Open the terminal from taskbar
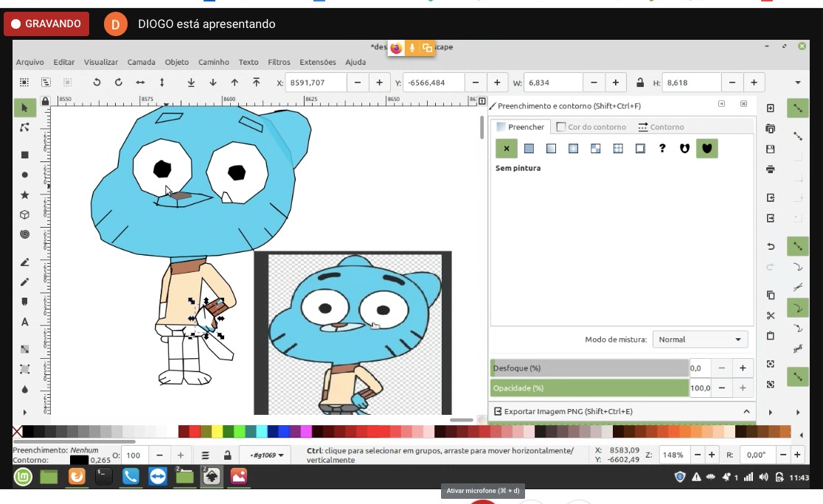The width and height of the screenshot is (823, 504). point(103,476)
